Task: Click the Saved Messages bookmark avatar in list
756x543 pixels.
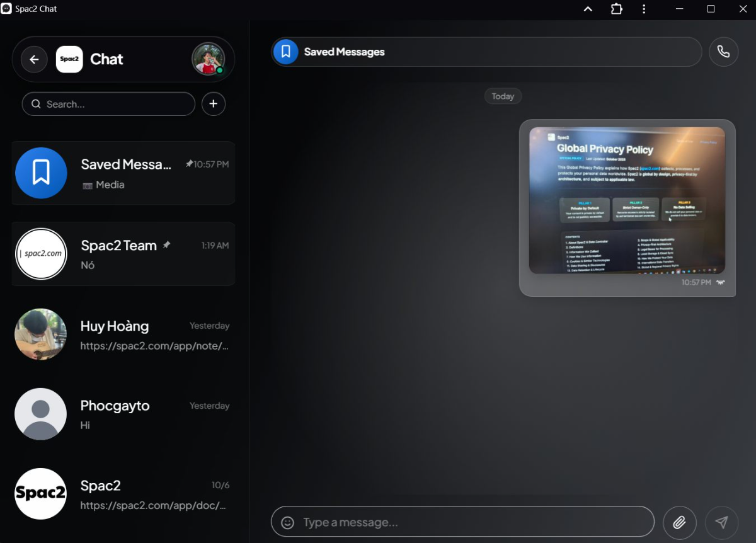Action: pyautogui.click(x=41, y=173)
